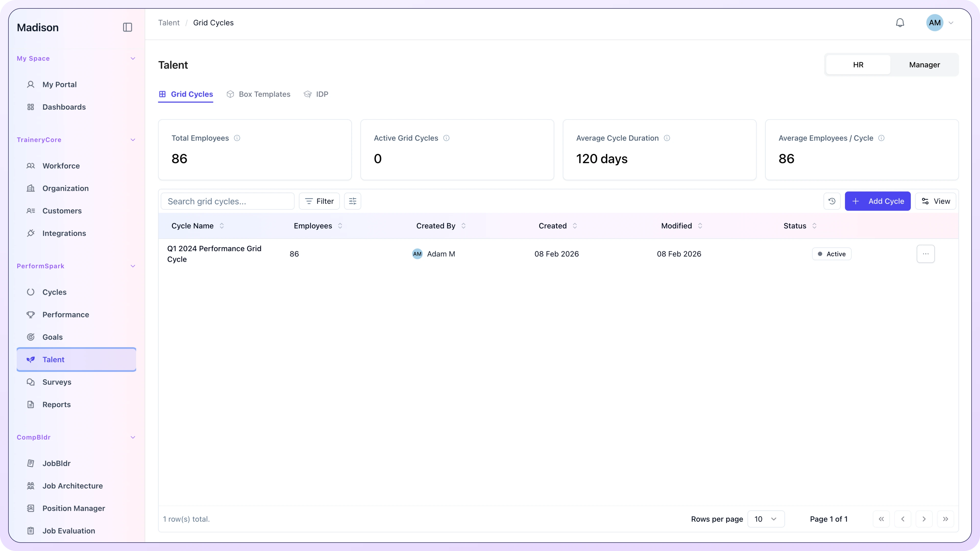Open column settings sliders icon
This screenshot has width=980, height=551.
(x=352, y=201)
